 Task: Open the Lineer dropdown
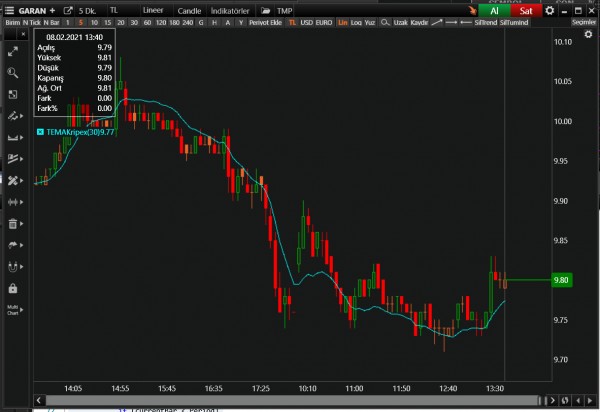pos(153,9)
